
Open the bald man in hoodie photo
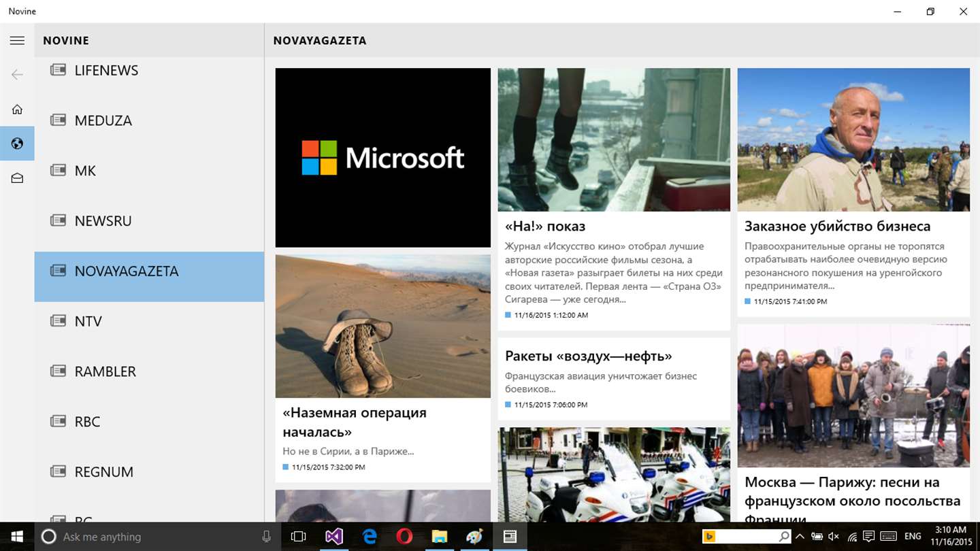coord(853,139)
